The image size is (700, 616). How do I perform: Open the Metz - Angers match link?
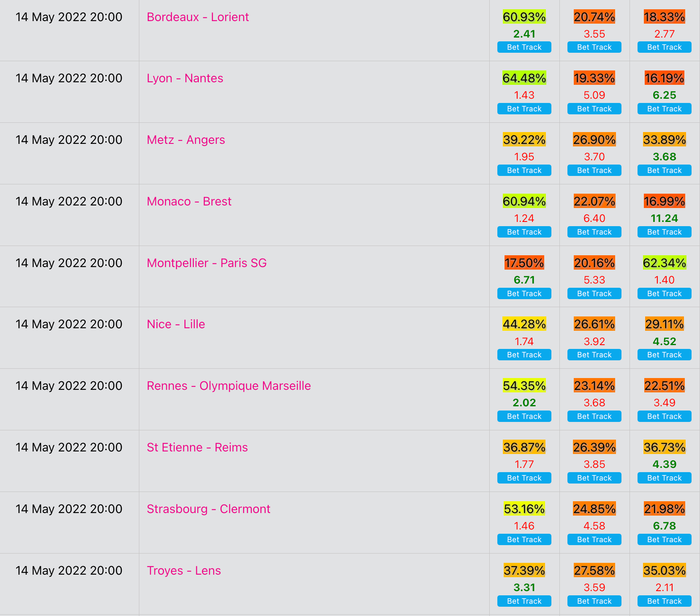pyautogui.click(x=186, y=140)
